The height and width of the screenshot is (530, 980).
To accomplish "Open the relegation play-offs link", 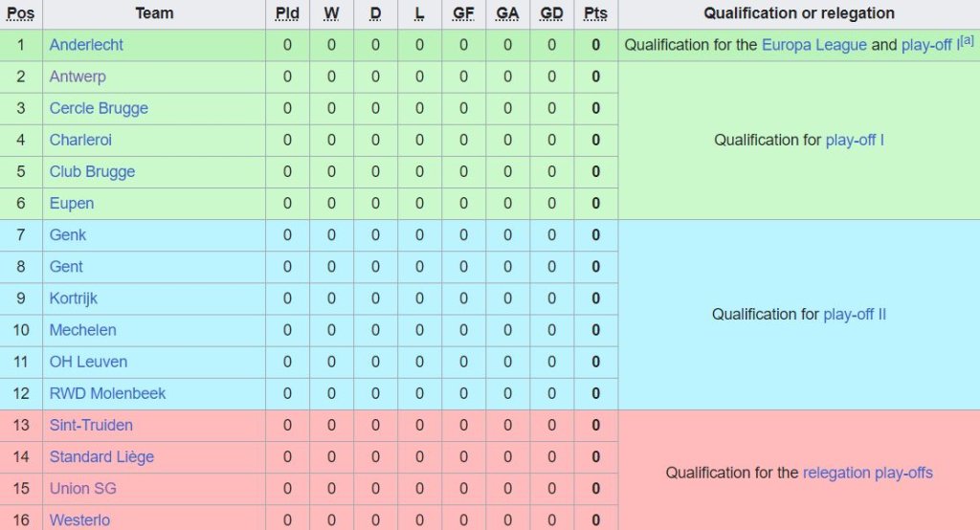I will point(867,473).
